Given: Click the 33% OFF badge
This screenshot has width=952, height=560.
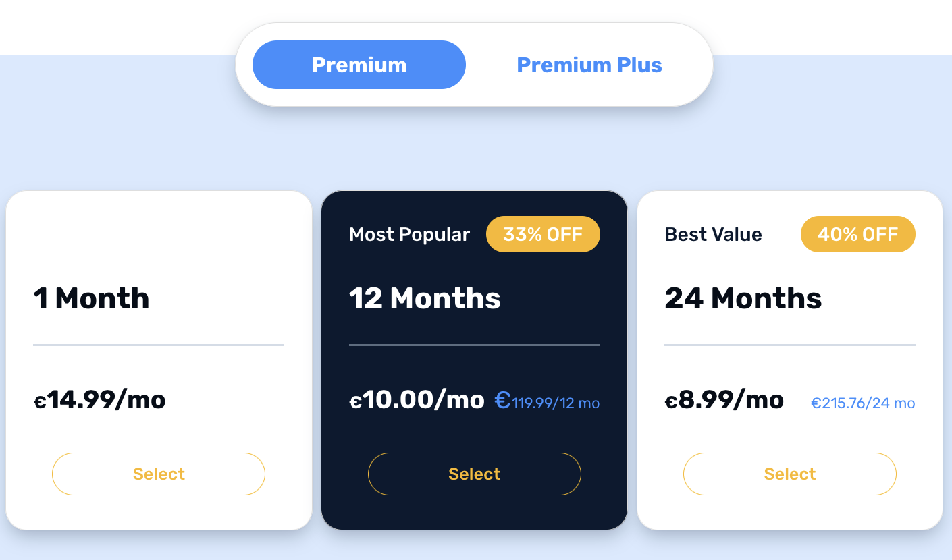Looking at the screenshot, I should (543, 234).
